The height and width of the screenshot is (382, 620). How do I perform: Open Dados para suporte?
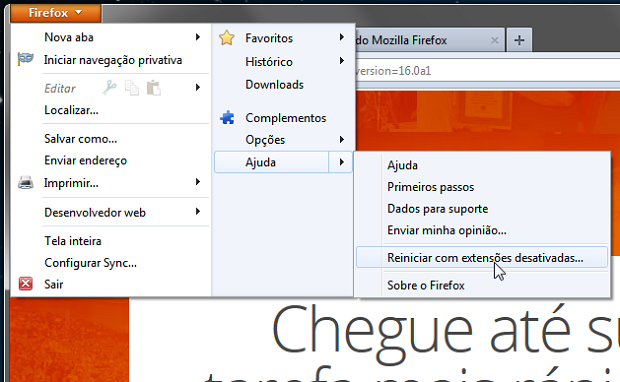(437, 209)
